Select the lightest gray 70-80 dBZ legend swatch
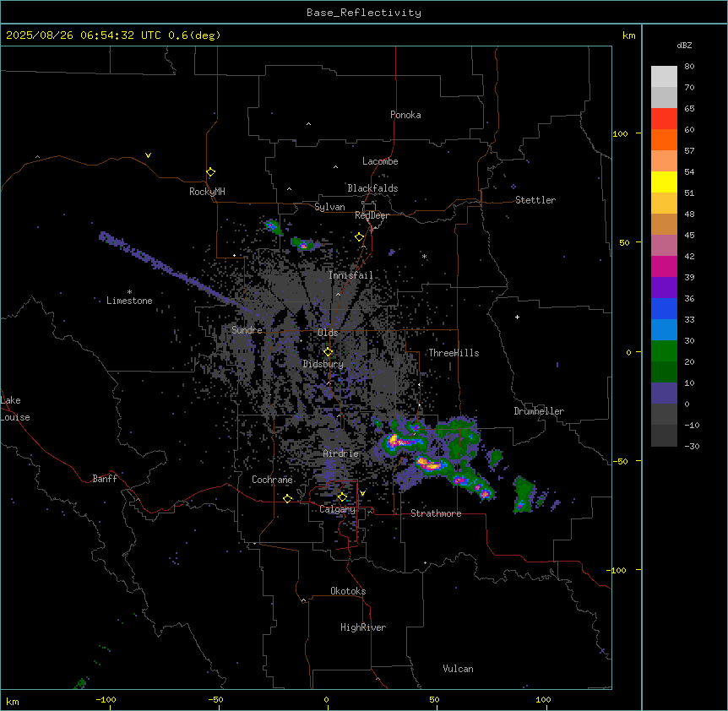Viewport: 728px width, 711px height. 664,77
